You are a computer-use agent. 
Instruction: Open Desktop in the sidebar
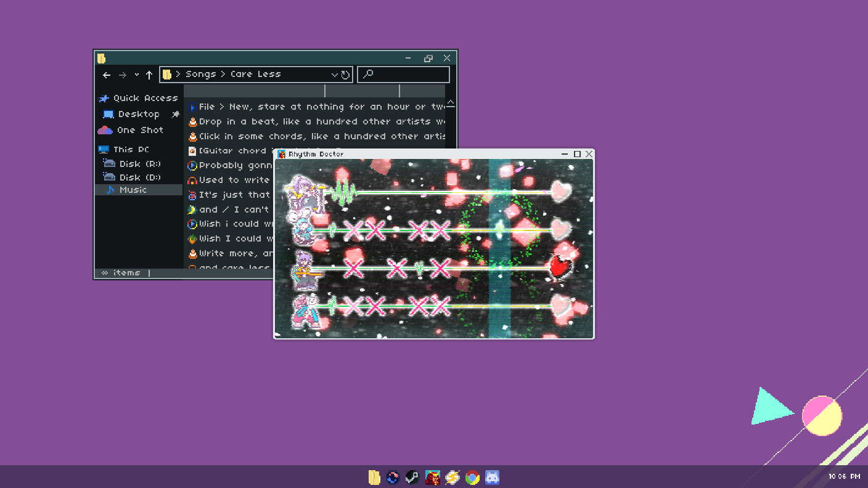click(132, 114)
